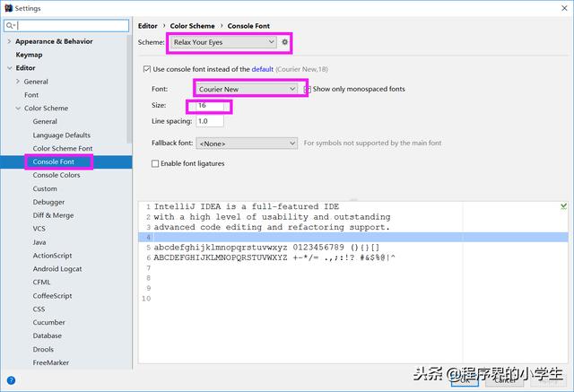Click the 'default' font link
The width and height of the screenshot is (574, 392).
click(263, 69)
